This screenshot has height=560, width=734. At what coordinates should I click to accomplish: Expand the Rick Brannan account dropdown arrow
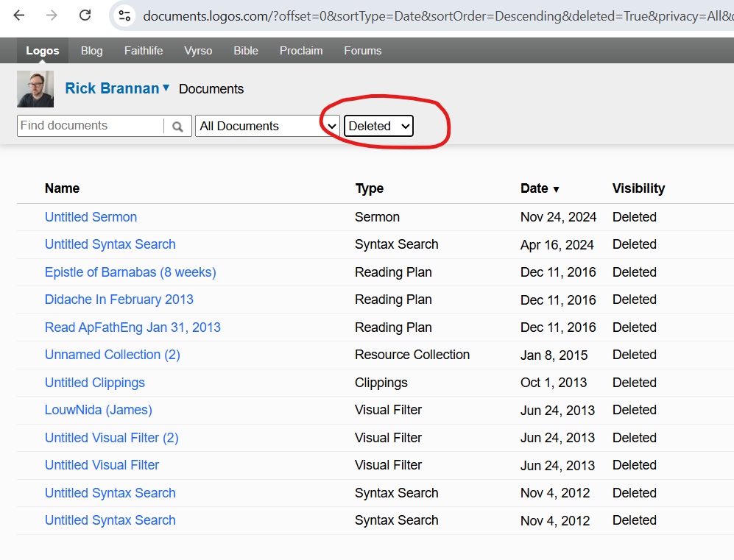click(166, 88)
